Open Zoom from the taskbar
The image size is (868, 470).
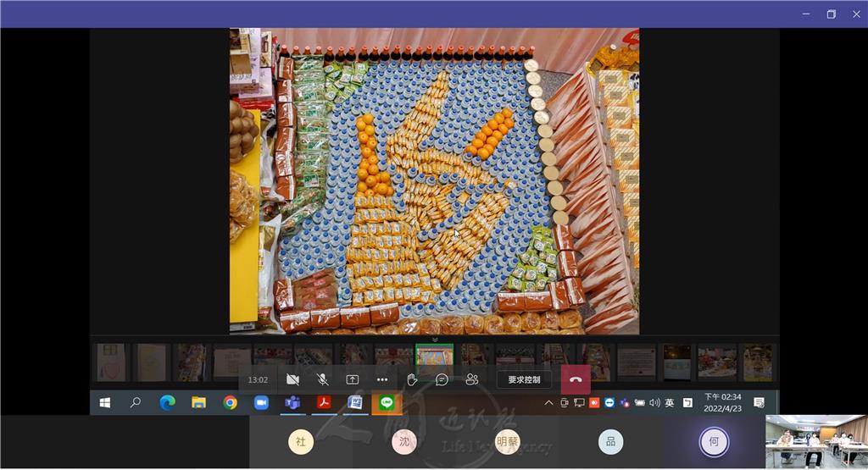click(x=261, y=403)
